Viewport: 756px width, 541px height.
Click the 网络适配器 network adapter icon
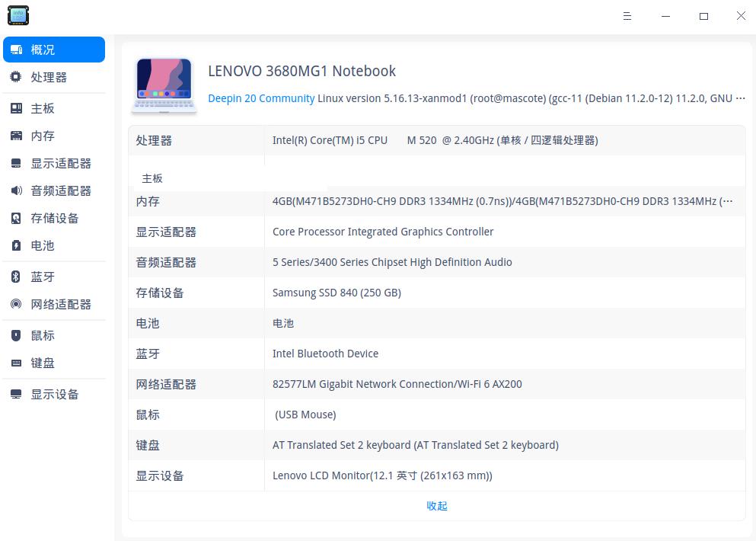pyautogui.click(x=16, y=304)
